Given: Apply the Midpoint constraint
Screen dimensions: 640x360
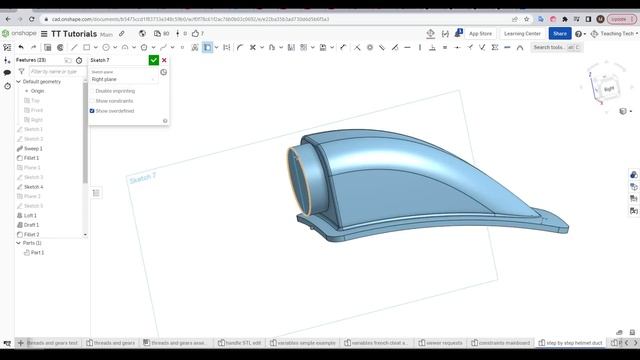Looking at the screenshot, I should click(x=457, y=47).
